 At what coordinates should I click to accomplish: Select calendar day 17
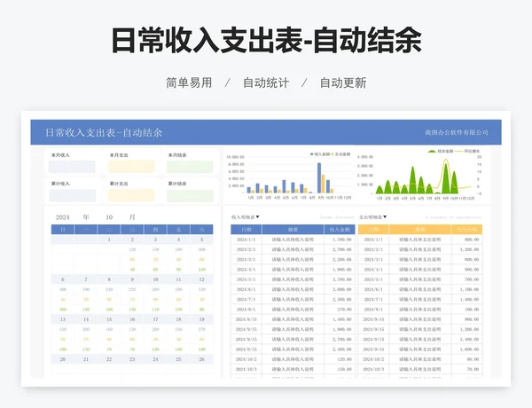tap(155, 319)
